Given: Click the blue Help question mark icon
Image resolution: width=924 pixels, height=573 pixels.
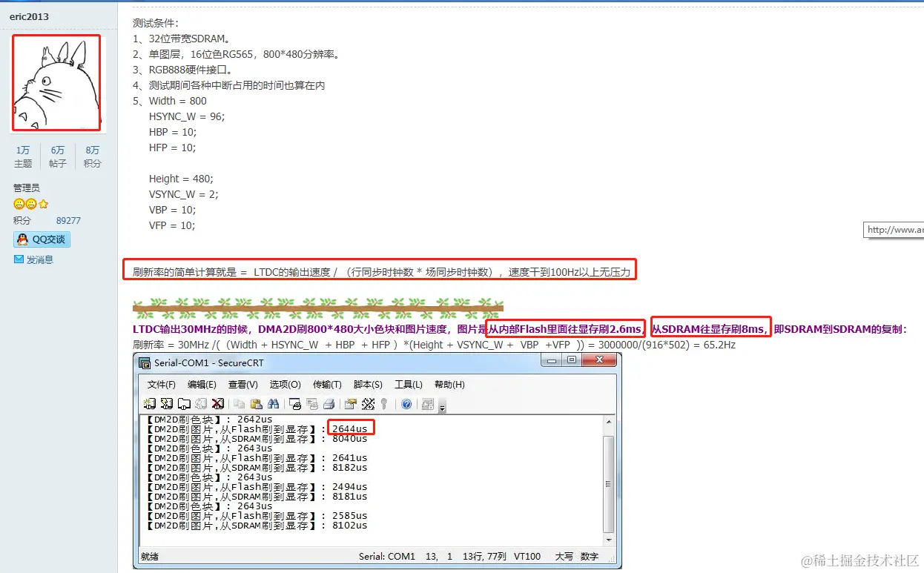Looking at the screenshot, I should pyautogui.click(x=406, y=404).
